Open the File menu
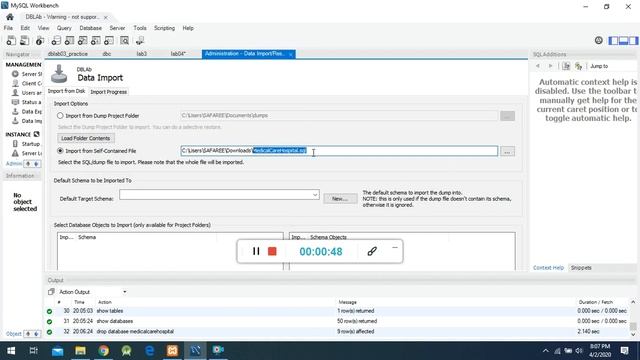The height and width of the screenshot is (360, 640). (x=8, y=28)
